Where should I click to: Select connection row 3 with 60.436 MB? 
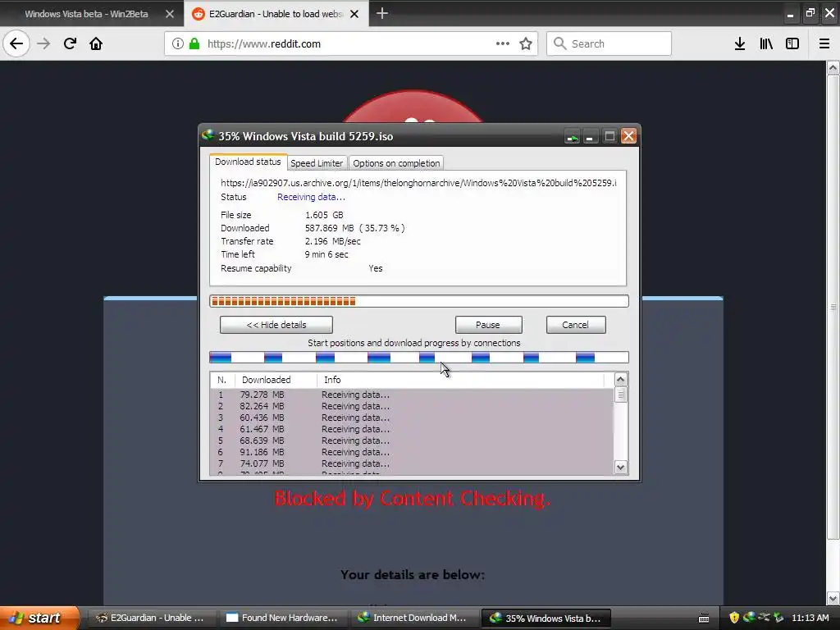coord(412,418)
